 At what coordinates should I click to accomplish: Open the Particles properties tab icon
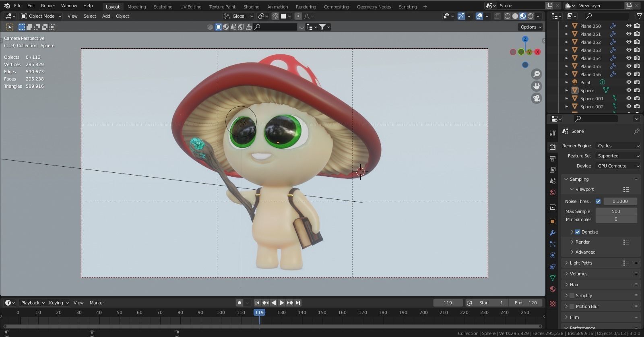click(x=553, y=244)
